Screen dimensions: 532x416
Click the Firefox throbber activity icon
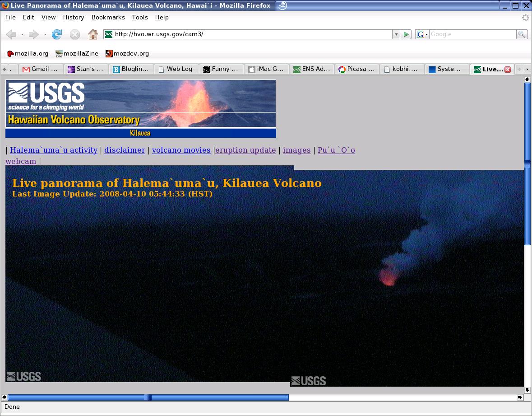pyautogui.click(x=525, y=18)
